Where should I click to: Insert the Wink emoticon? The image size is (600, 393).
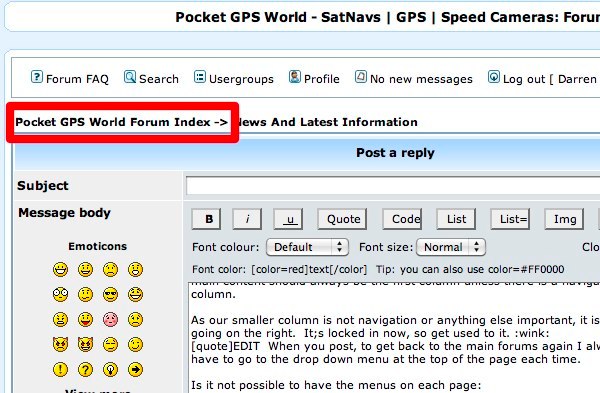pos(135,344)
